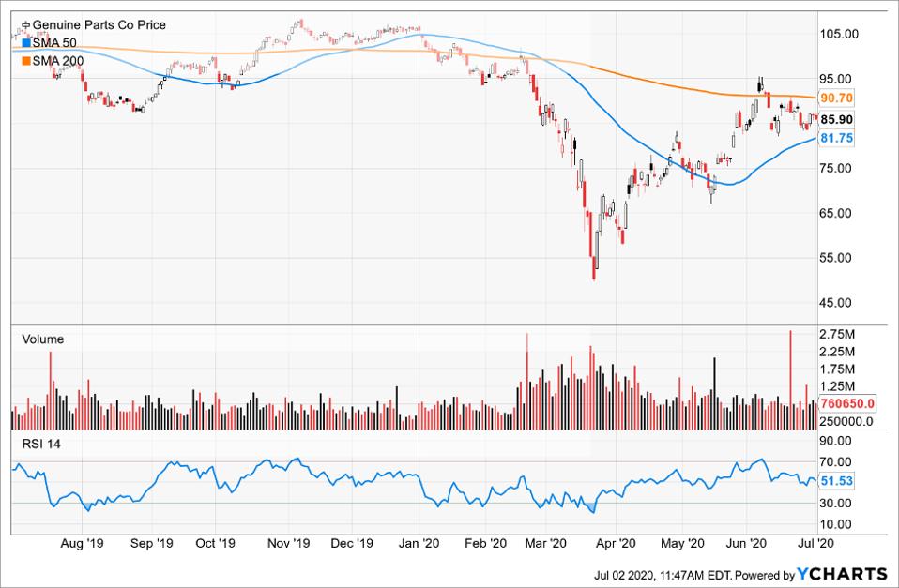The width and height of the screenshot is (899, 588).
Task: Click the tall black volume bar in mid-May 2020
Action: pyautogui.click(x=714, y=394)
